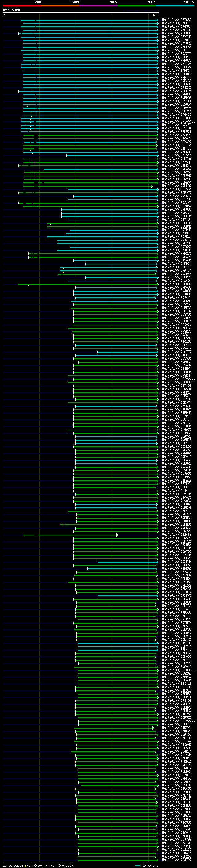Select the UniRef100_B2FSF0 label
This screenshot has width=197, height=868.
tap(176, 646)
